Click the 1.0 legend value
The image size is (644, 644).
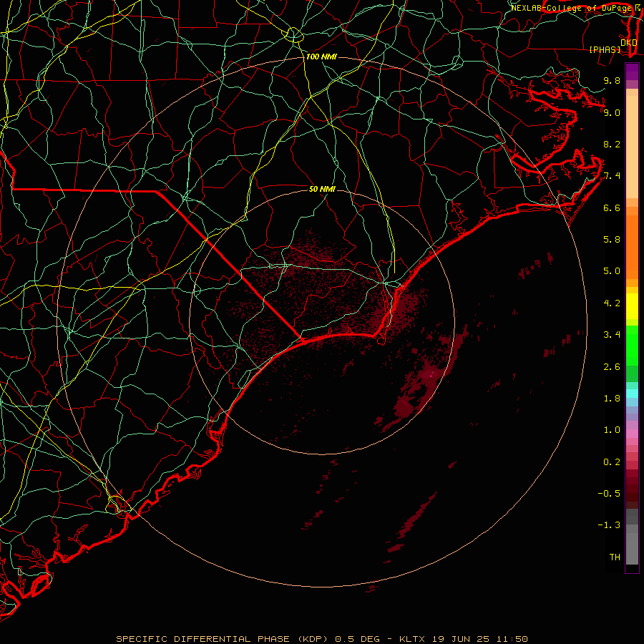[612, 430]
